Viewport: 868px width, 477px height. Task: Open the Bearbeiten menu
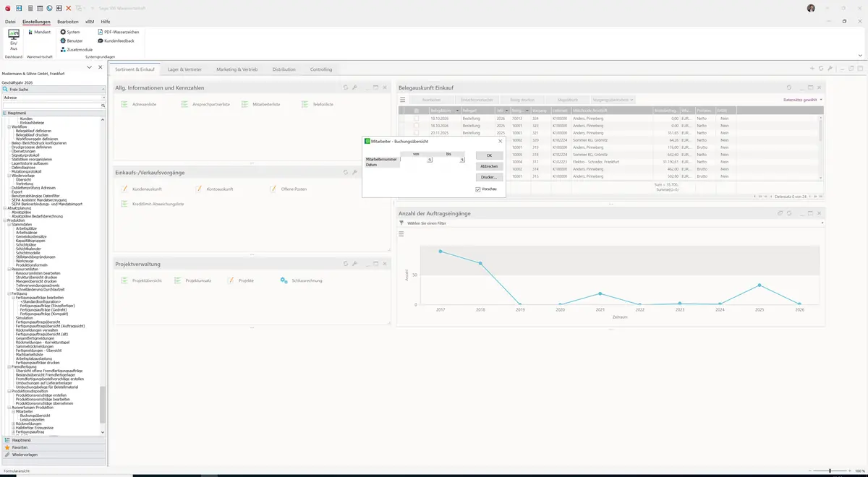point(68,22)
